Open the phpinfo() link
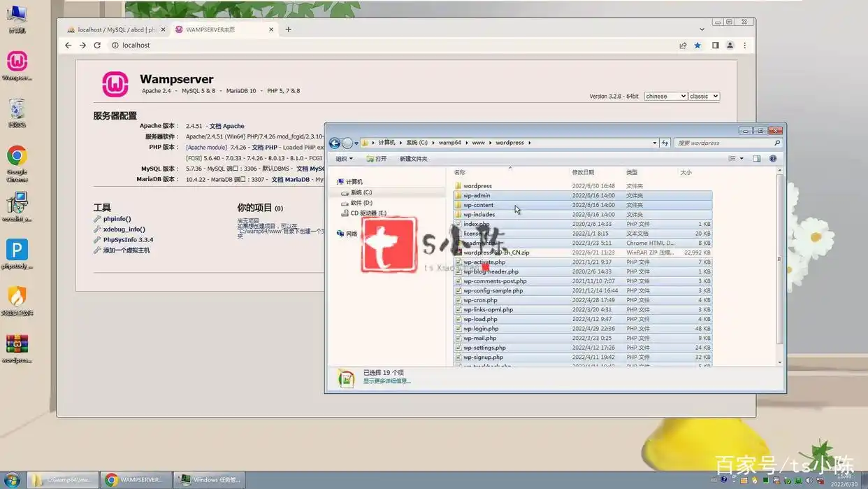Image resolution: width=868 pixels, height=489 pixels. 117,219
